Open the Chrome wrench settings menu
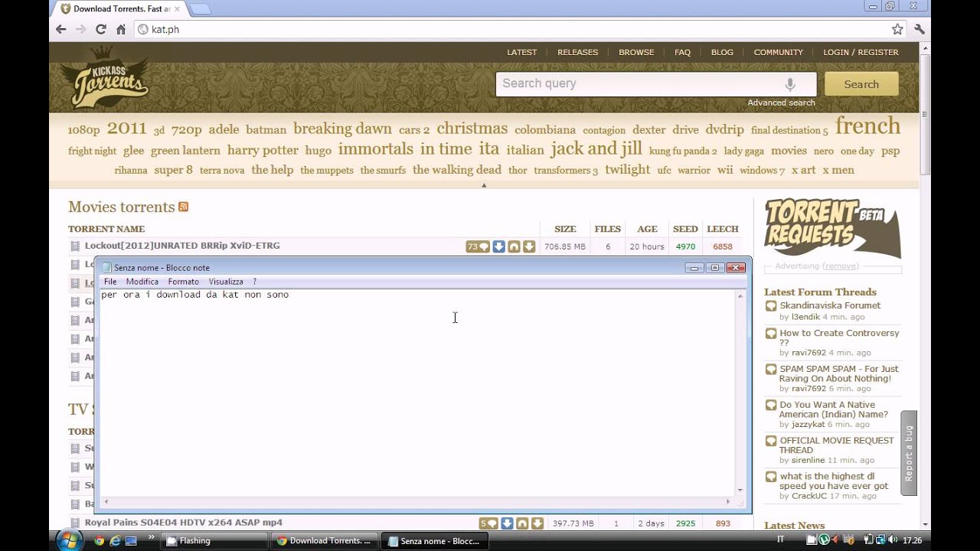980x551 pixels. 920,29
